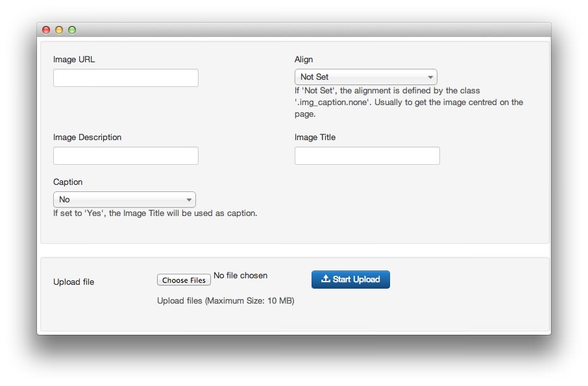Minimize the window using the yellow button
This screenshot has width=588, height=386.
(59, 30)
